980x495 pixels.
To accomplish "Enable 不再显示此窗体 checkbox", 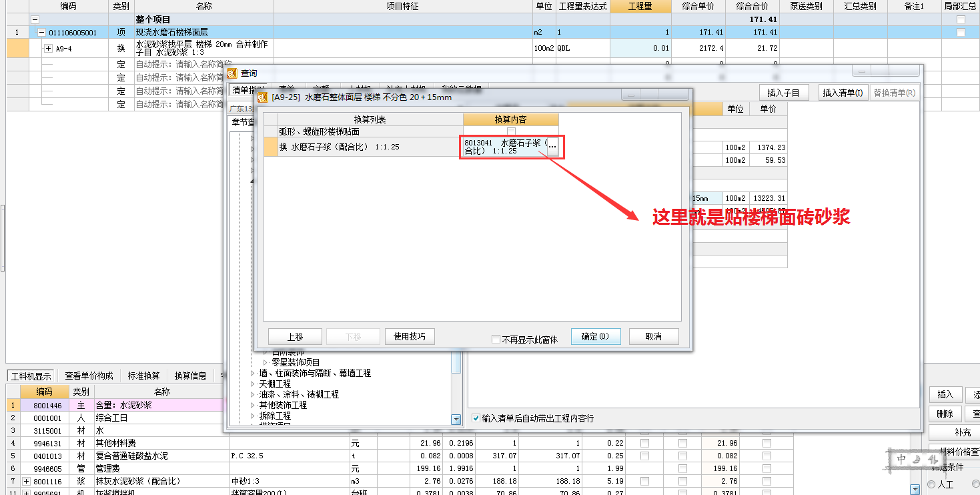I will 496,340.
